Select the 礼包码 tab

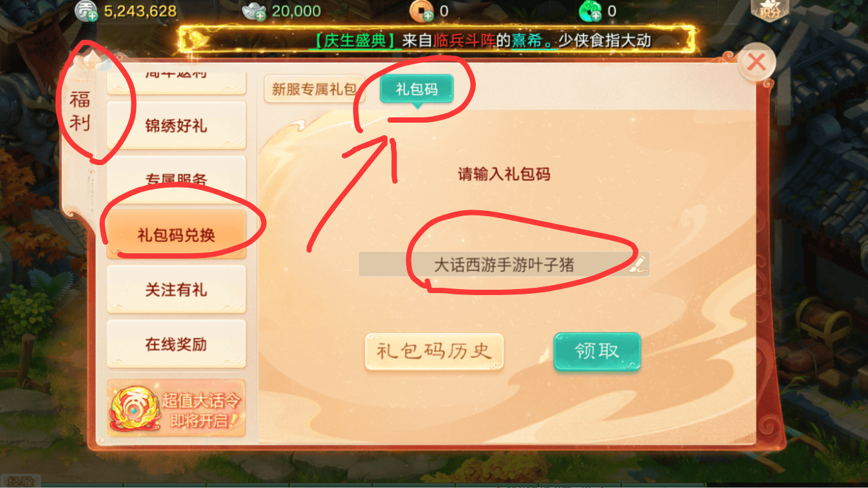[x=417, y=89]
